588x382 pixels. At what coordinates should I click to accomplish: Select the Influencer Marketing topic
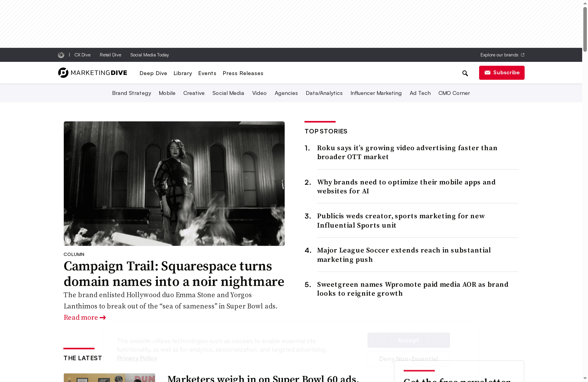pyautogui.click(x=376, y=93)
